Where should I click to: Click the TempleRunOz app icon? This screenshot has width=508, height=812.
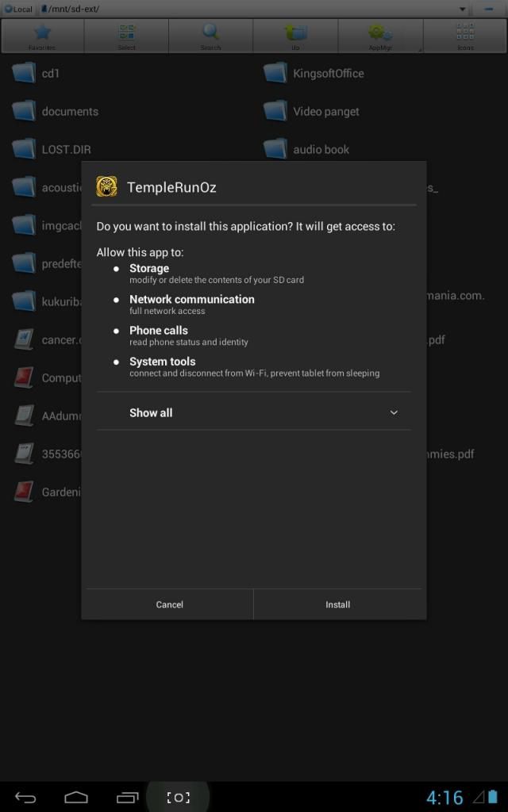coord(106,186)
